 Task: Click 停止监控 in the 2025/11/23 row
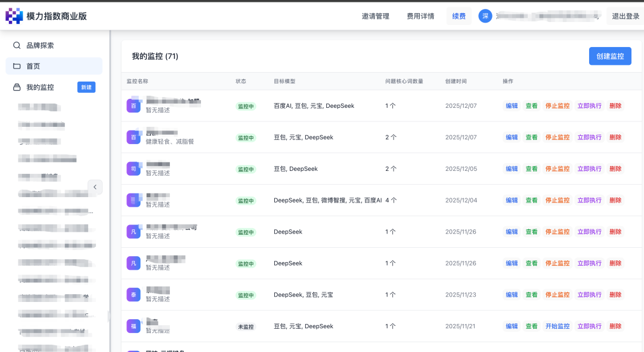[x=558, y=295]
